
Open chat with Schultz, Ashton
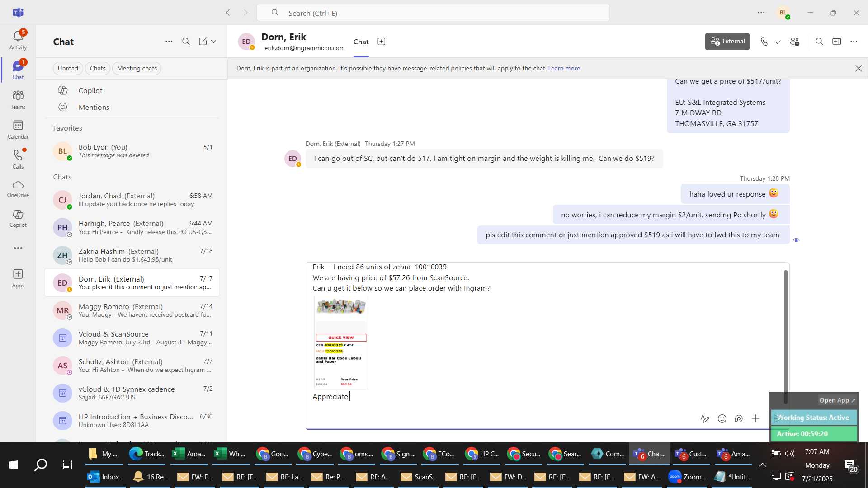click(132, 366)
